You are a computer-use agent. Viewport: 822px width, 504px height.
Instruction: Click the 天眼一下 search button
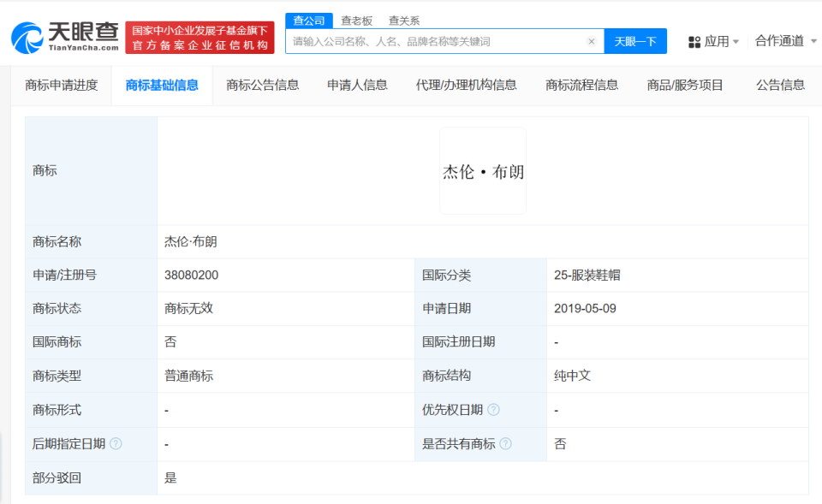[x=635, y=40]
